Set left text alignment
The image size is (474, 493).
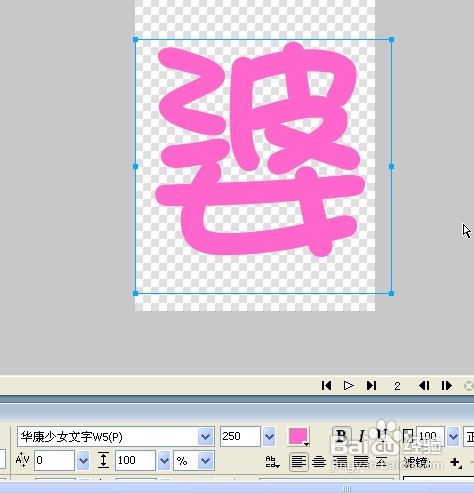pyautogui.click(x=299, y=462)
